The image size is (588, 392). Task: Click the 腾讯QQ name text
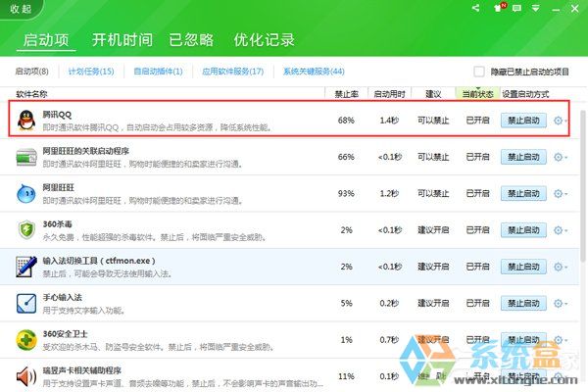pyautogui.click(x=57, y=115)
